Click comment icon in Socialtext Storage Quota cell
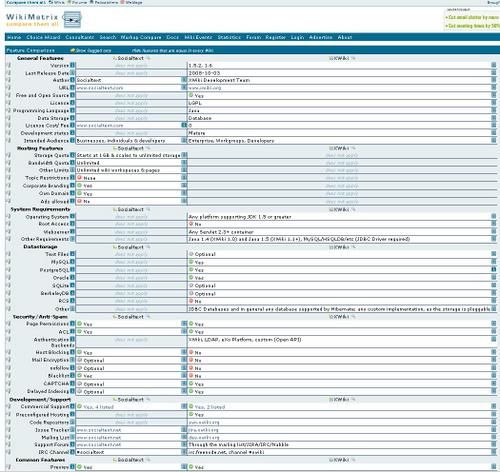Viewport: 500px width, 472px height. (x=184, y=155)
